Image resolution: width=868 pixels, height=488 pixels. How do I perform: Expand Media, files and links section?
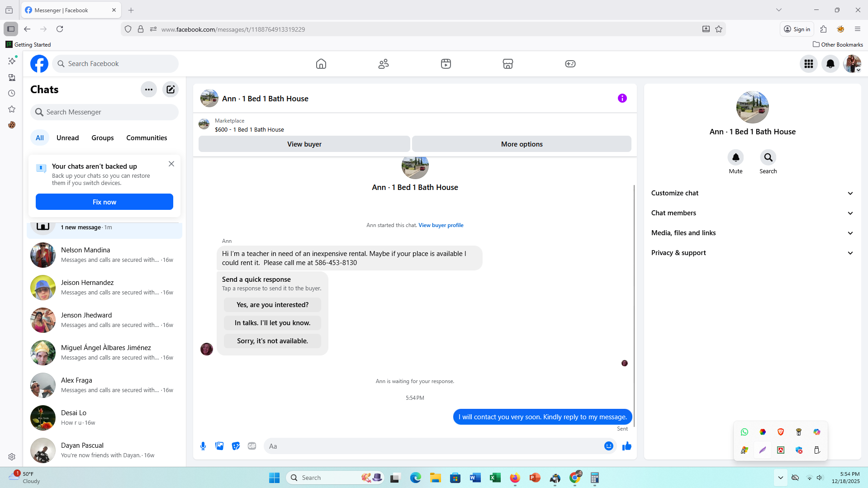pos(753,233)
